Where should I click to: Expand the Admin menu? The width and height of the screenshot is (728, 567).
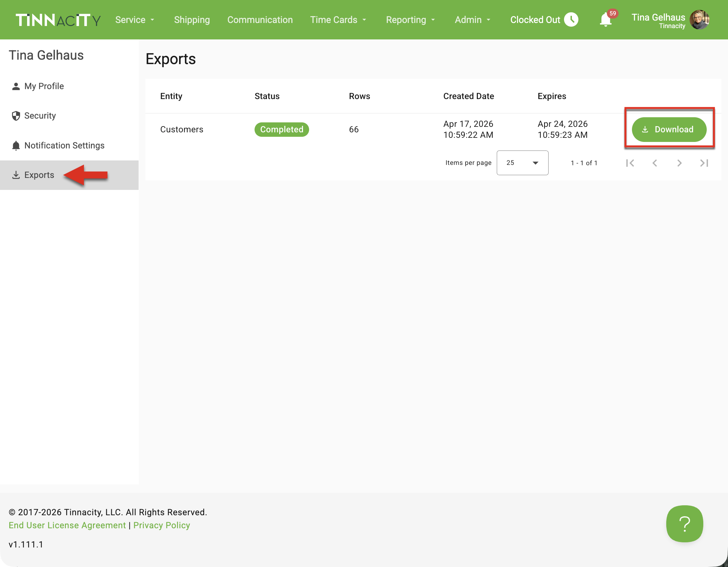pyautogui.click(x=472, y=20)
